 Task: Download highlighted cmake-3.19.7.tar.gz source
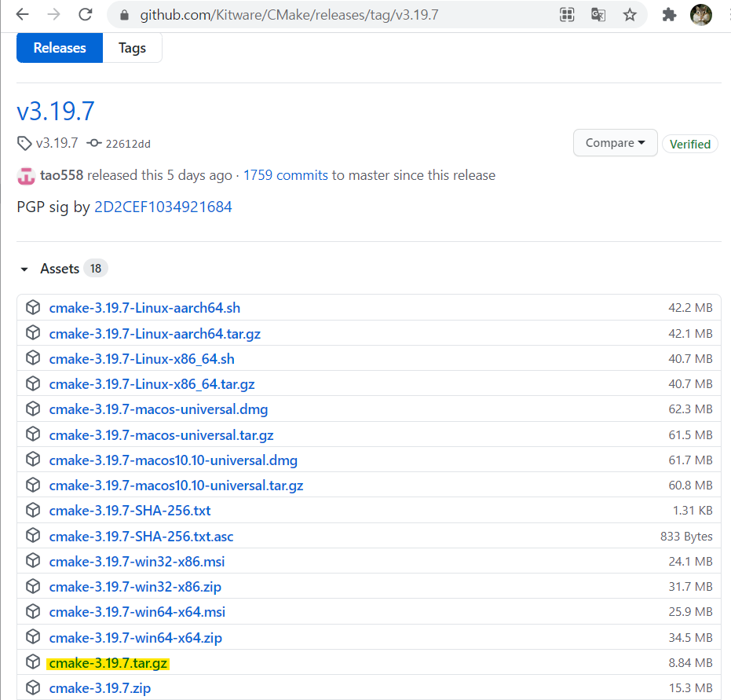tap(108, 663)
